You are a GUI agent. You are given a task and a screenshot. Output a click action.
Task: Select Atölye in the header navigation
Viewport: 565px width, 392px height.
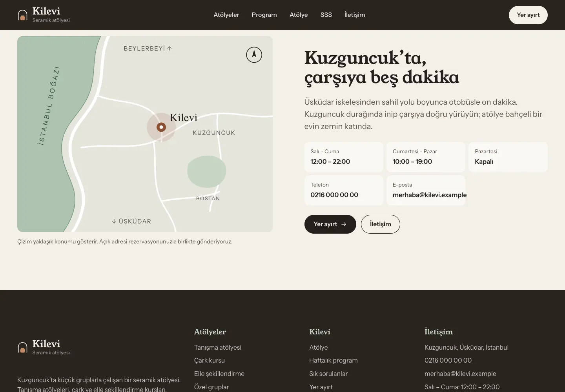click(x=299, y=15)
